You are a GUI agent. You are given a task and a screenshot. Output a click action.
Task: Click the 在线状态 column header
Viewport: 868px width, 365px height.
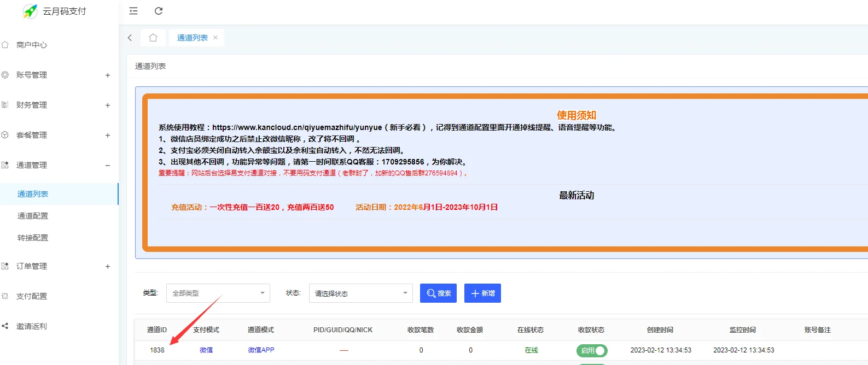[531, 330]
